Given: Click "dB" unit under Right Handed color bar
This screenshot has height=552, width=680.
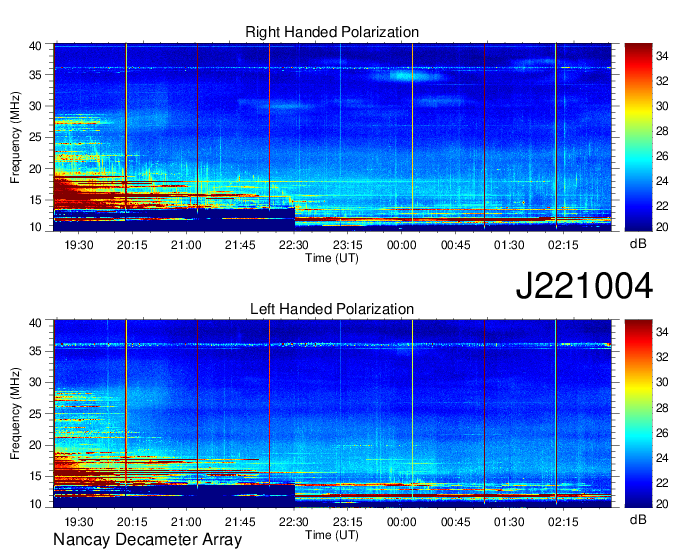Looking at the screenshot, I should point(638,244).
